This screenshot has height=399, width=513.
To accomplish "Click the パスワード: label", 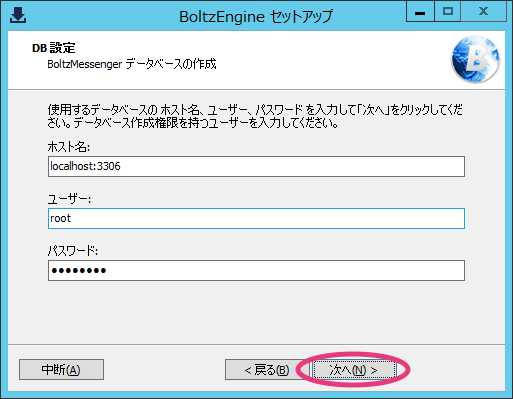I will click(73, 251).
